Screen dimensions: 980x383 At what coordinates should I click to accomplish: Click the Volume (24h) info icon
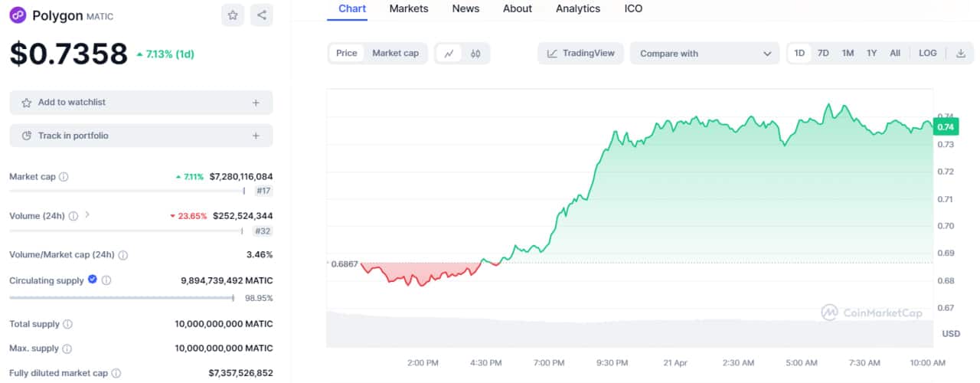(x=73, y=216)
